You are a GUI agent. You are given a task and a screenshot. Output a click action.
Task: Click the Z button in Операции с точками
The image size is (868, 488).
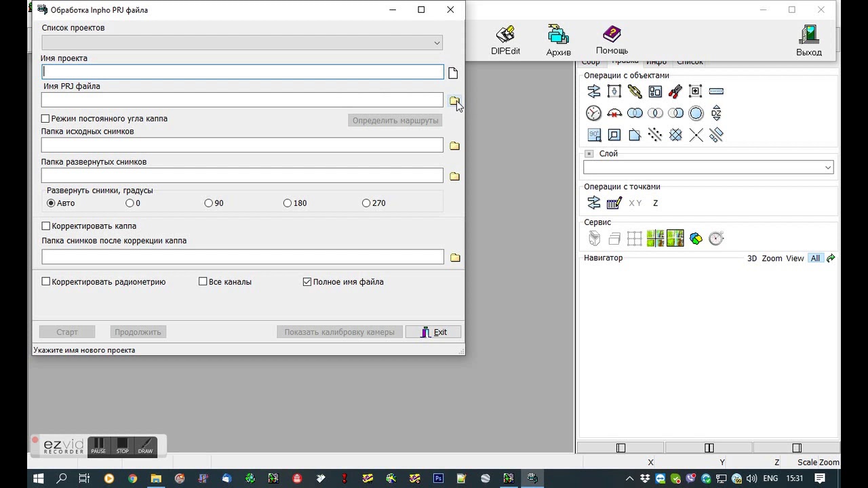tap(655, 203)
